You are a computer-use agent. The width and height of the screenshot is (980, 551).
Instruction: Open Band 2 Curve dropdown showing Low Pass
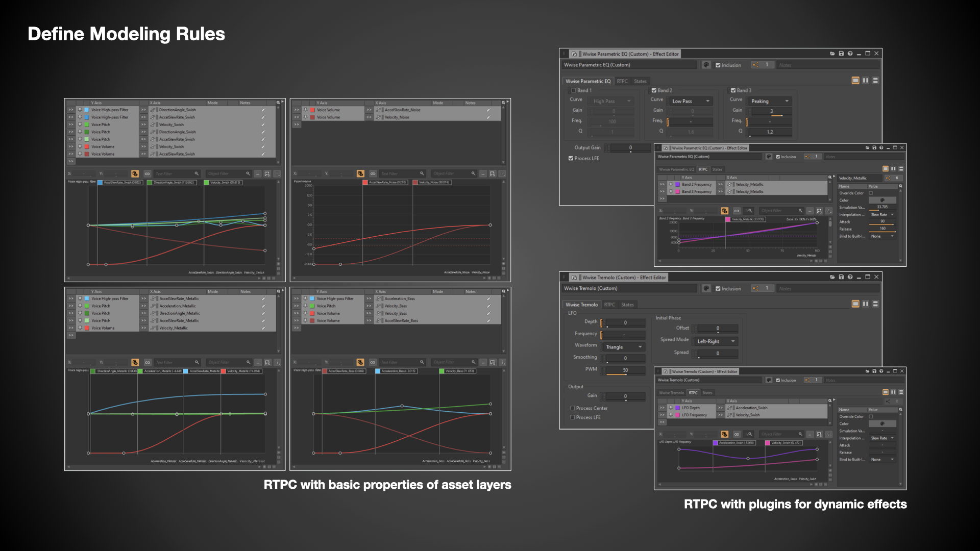pyautogui.click(x=691, y=101)
